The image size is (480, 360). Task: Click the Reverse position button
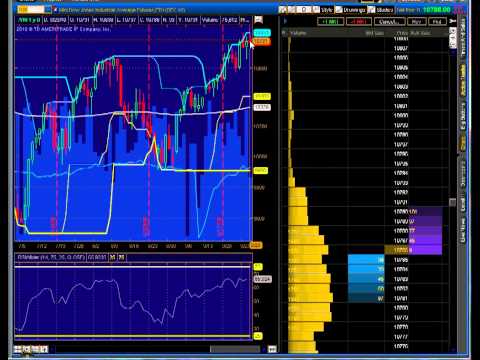tap(416, 22)
